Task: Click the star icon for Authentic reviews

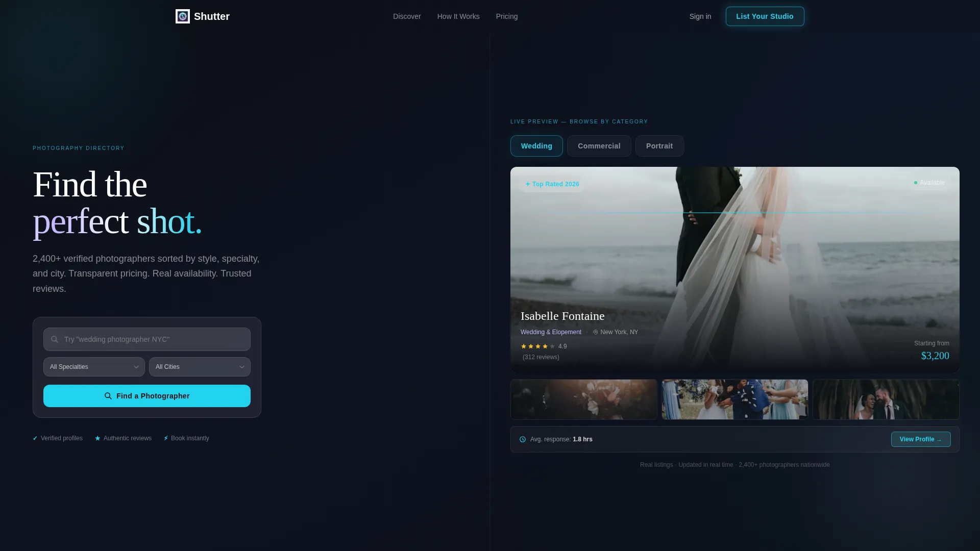Action: tap(97, 438)
